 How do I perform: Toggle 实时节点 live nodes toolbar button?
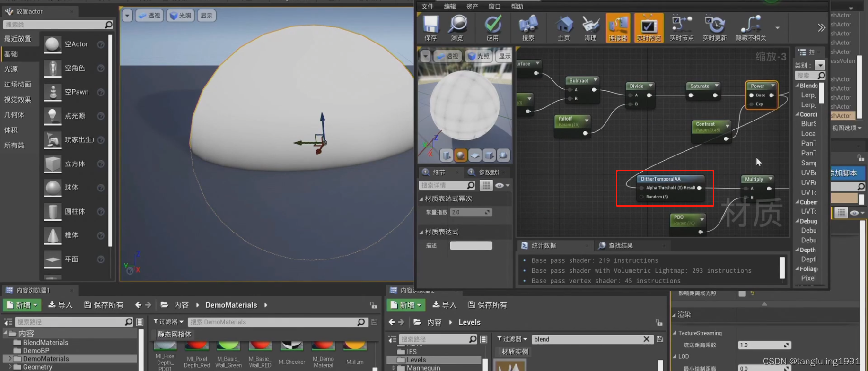pos(682,28)
